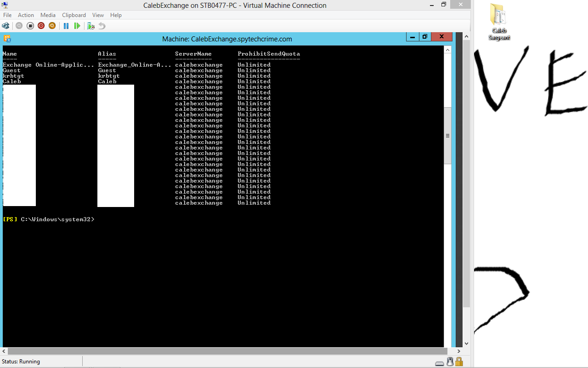The width and height of the screenshot is (588, 368).
Task: Click the '[PS] C:\Windows\system32>' prompt
Action: [48, 219]
